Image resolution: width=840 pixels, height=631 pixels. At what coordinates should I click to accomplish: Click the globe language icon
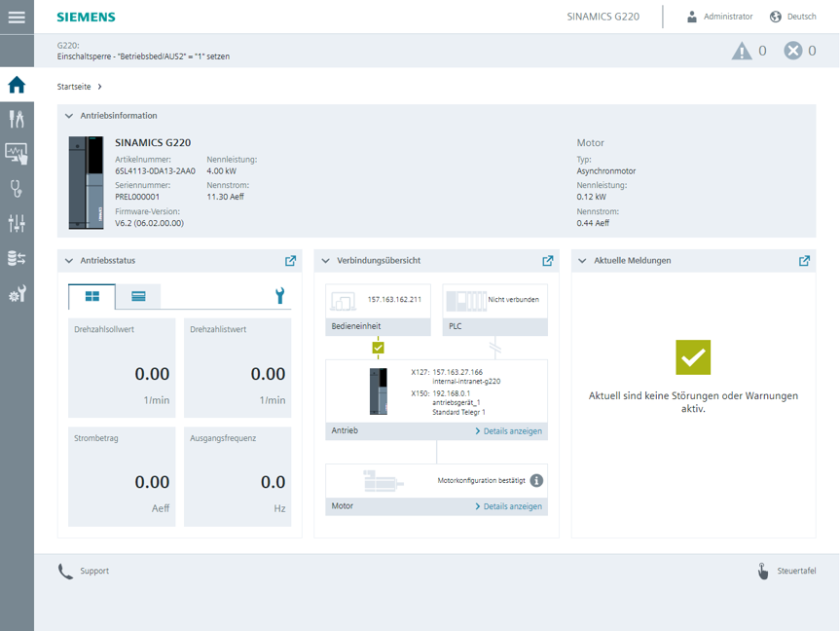(x=775, y=17)
